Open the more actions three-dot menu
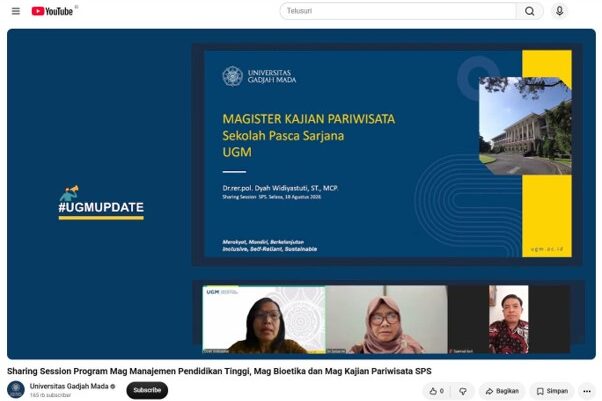The height and width of the screenshot is (401, 602). (x=587, y=391)
